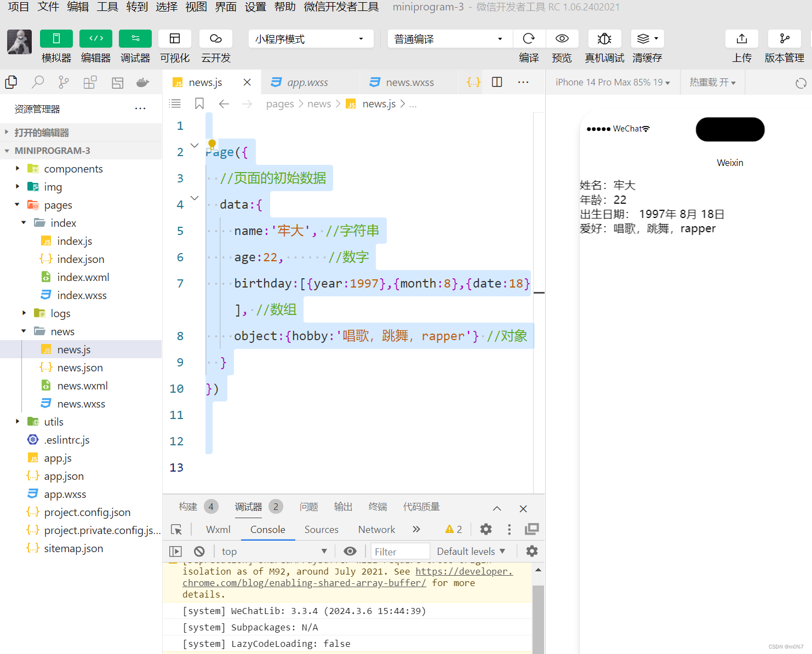Open the Source Control sidebar icon
812x654 pixels.
tap(64, 82)
